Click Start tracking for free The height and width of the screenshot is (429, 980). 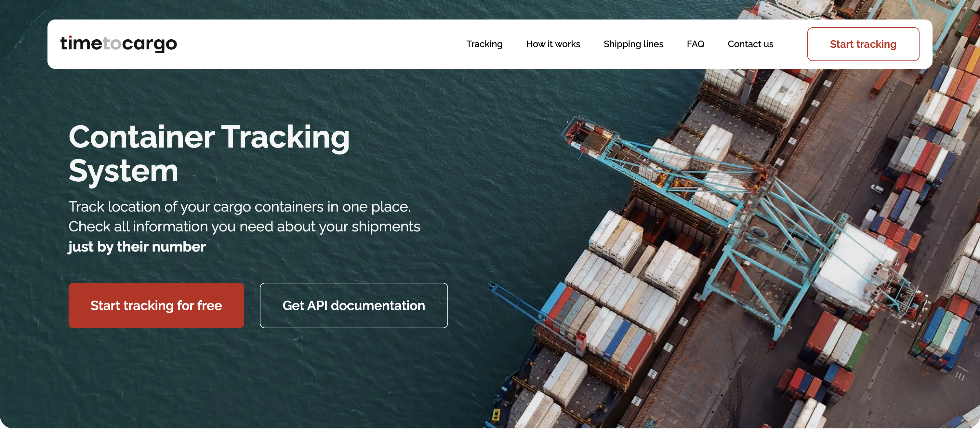(x=156, y=305)
